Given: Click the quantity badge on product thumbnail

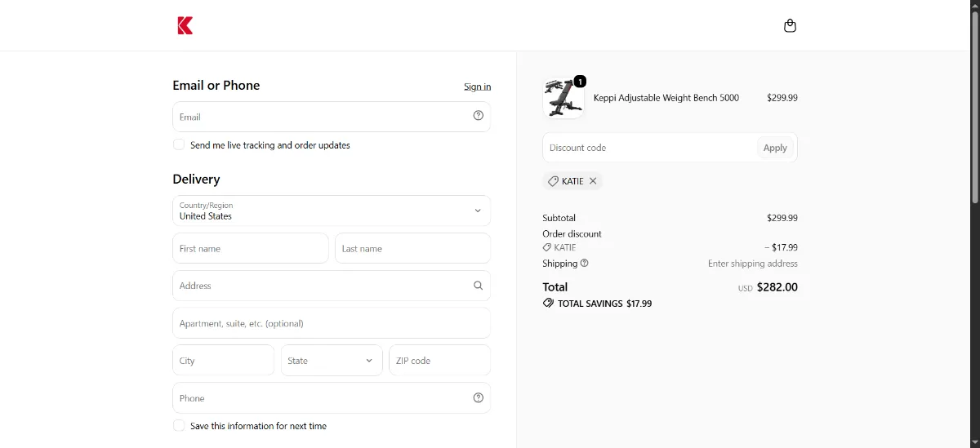Looking at the screenshot, I should pyautogui.click(x=580, y=81).
